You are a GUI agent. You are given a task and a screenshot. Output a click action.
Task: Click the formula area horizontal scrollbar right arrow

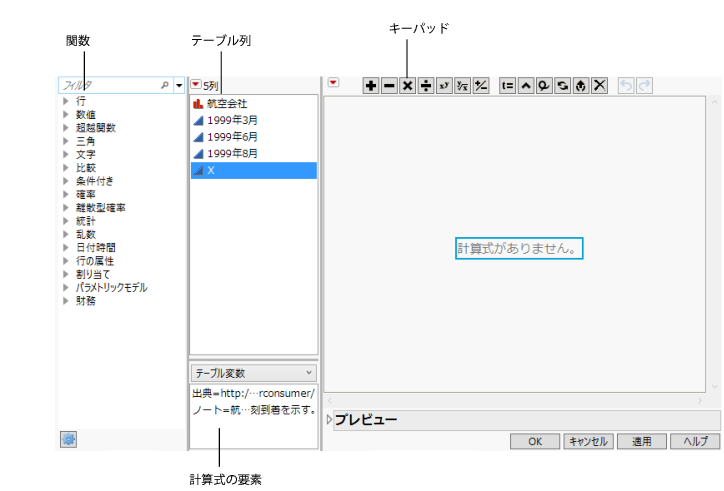pos(700,400)
